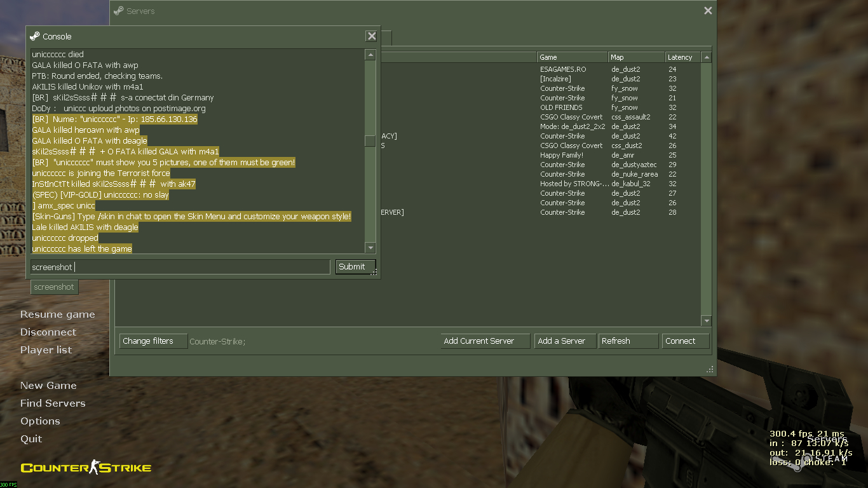
Task: Start a New Game
Action: click(x=48, y=386)
